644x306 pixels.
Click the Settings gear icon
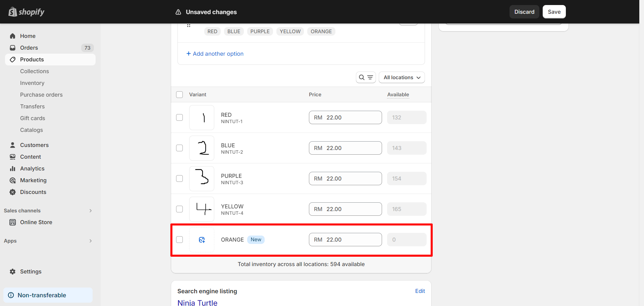(13, 271)
